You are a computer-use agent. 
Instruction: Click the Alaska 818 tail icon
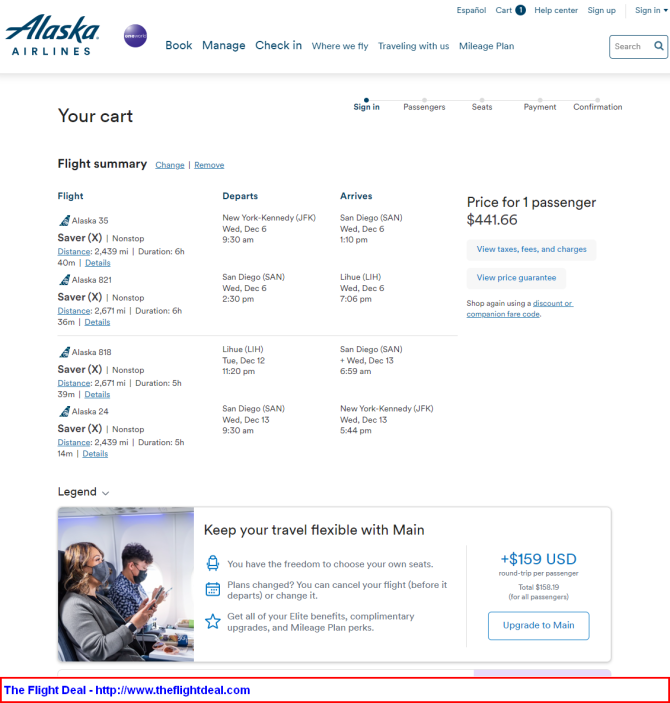click(x=65, y=352)
